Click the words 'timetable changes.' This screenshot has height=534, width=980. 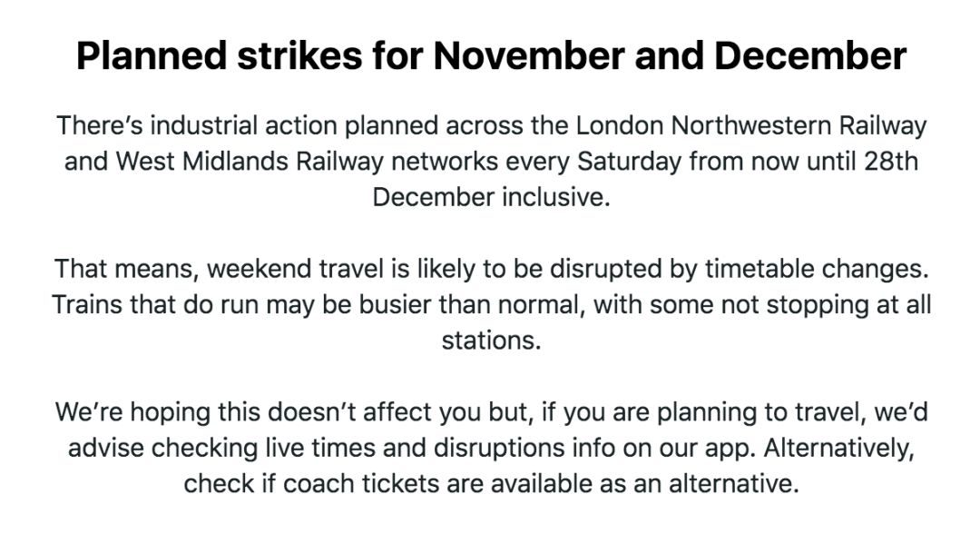pyautogui.click(x=817, y=269)
